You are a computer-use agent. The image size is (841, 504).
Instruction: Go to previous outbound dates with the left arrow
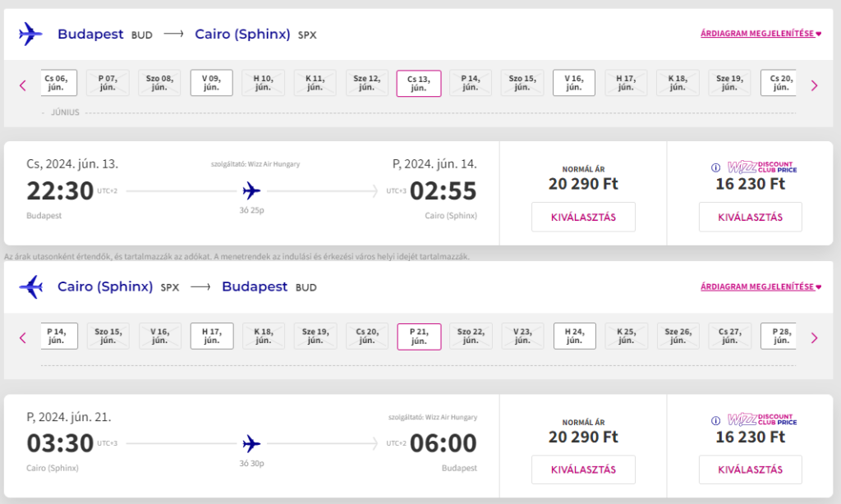click(23, 85)
